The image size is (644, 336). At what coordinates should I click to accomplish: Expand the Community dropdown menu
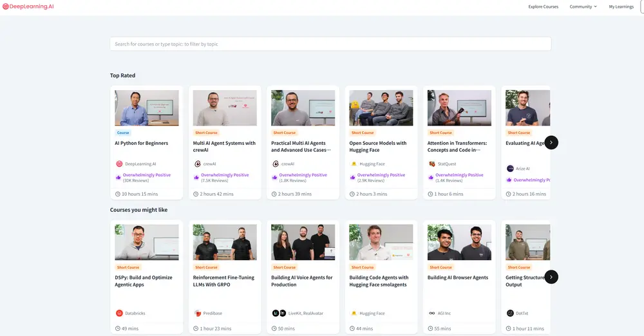pyautogui.click(x=583, y=6)
